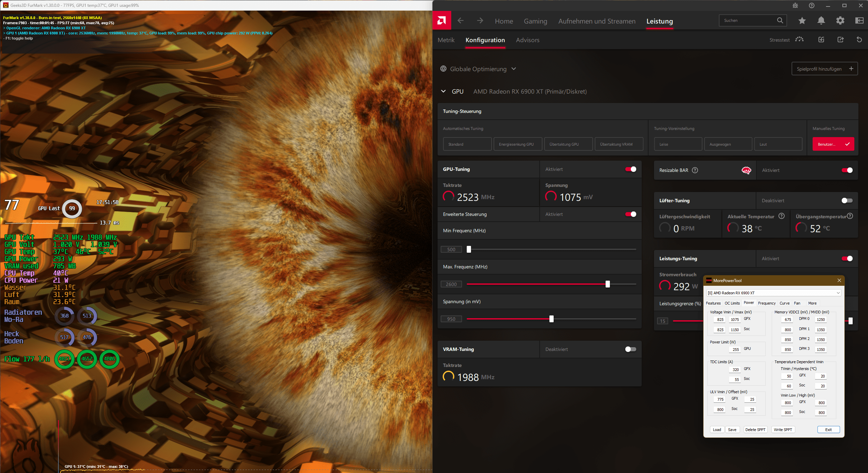
Task: Select Fan tab in MorePowerTool
Action: (x=797, y=303)
